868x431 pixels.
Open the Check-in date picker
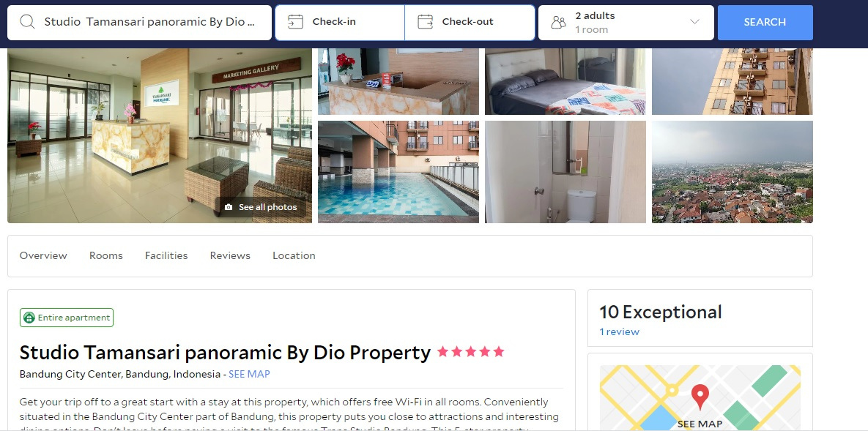coord(340,23)
